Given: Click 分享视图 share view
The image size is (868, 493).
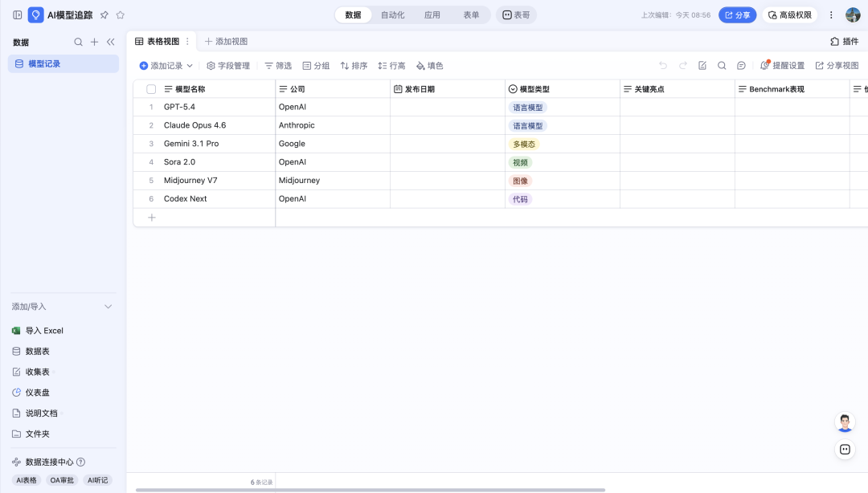Looking at the screenshot, I should tap(837, 65).
